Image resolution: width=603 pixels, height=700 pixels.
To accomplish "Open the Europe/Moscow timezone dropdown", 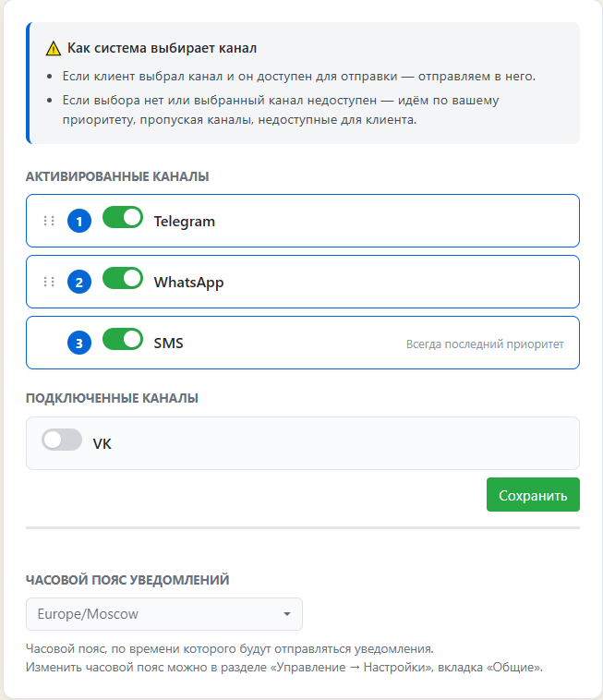I will (x=164, y=614).
